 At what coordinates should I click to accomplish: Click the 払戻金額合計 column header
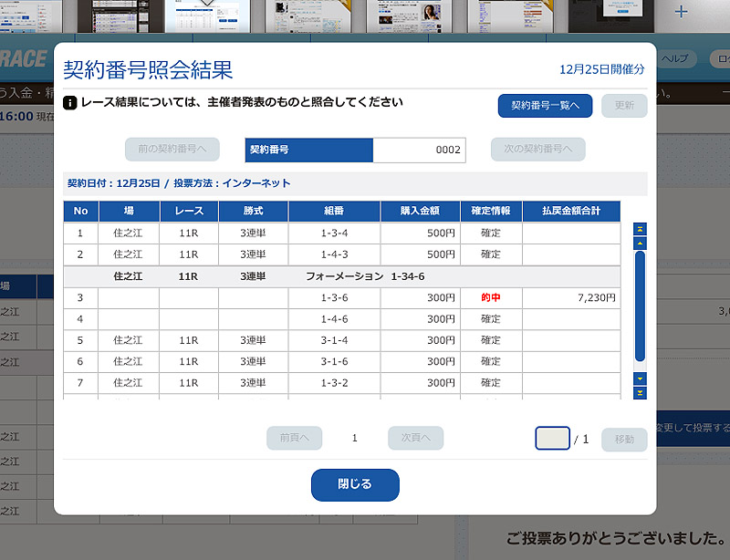(x=570, y=211)
